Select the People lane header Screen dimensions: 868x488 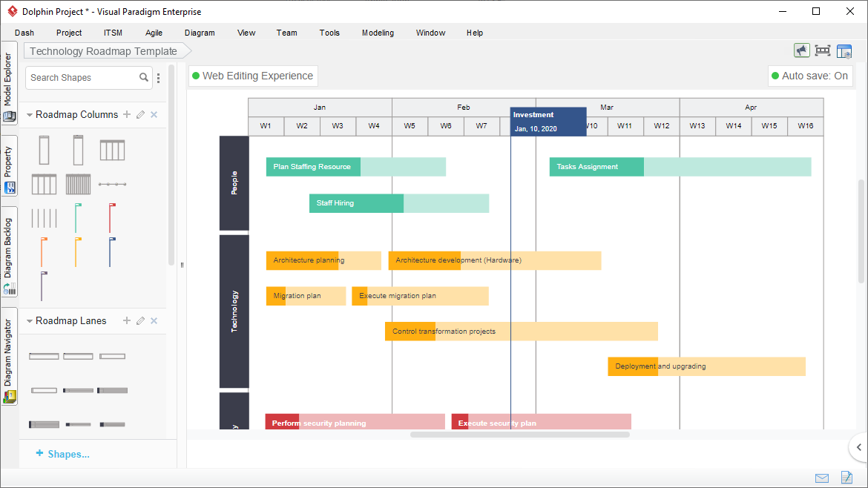(234, 183)
